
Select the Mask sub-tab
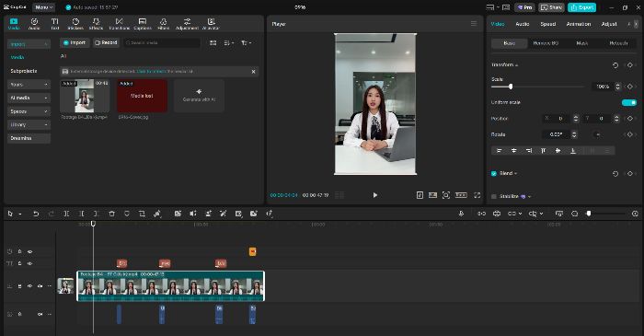click(x=582, y=43)
